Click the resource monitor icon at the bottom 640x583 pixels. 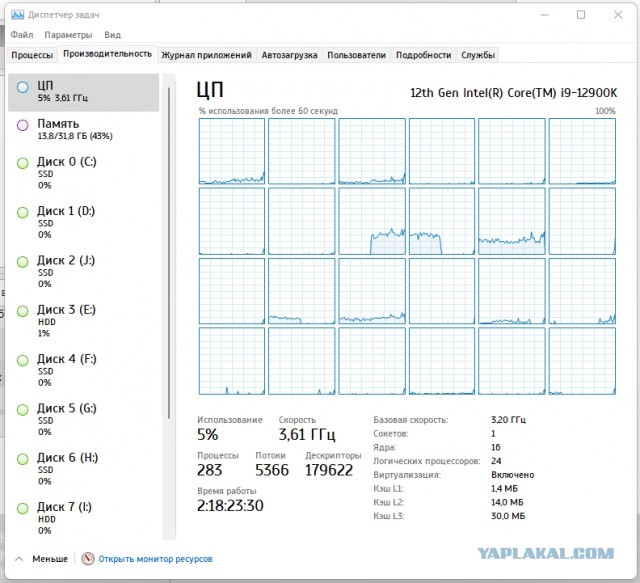pos(88,559)
